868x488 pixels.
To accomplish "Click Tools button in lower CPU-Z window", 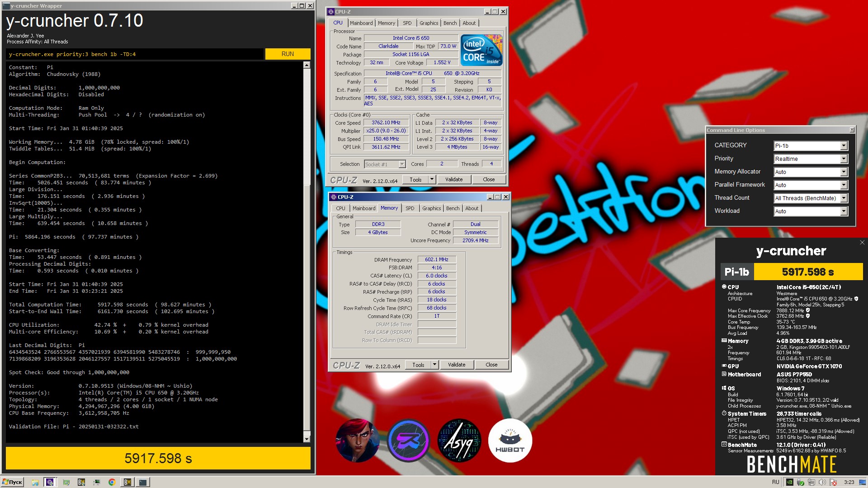I will click(x=418, y=365).
